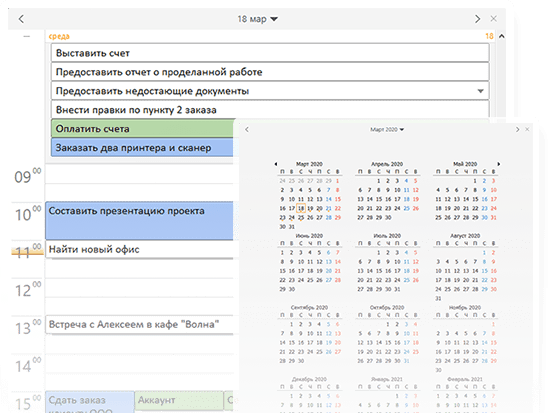The image size is (550, 413).
Task: Select 1 in Март 2020 mini calendar
Action: point(337,181)
